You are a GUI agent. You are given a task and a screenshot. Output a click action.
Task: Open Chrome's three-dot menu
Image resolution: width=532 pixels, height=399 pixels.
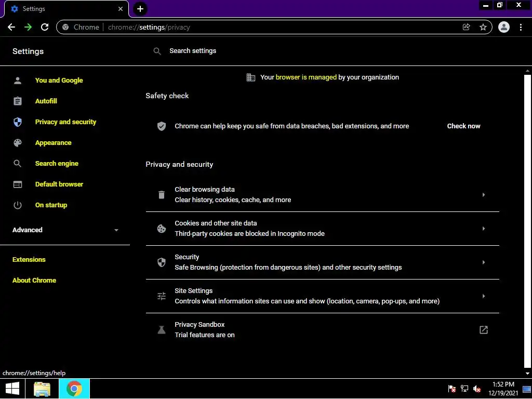521,27
